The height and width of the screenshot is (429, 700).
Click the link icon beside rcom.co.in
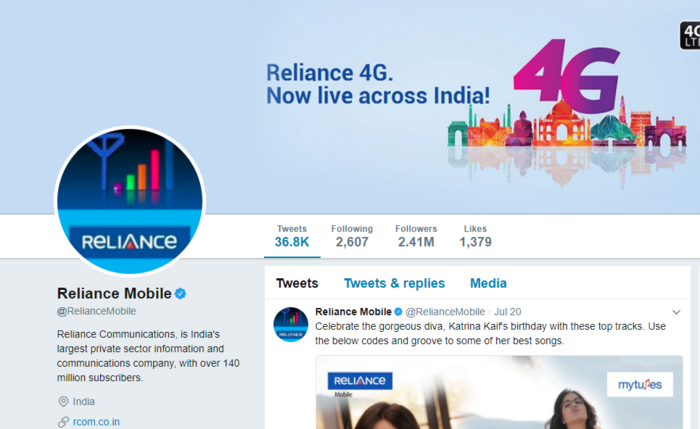click(63, 422)
